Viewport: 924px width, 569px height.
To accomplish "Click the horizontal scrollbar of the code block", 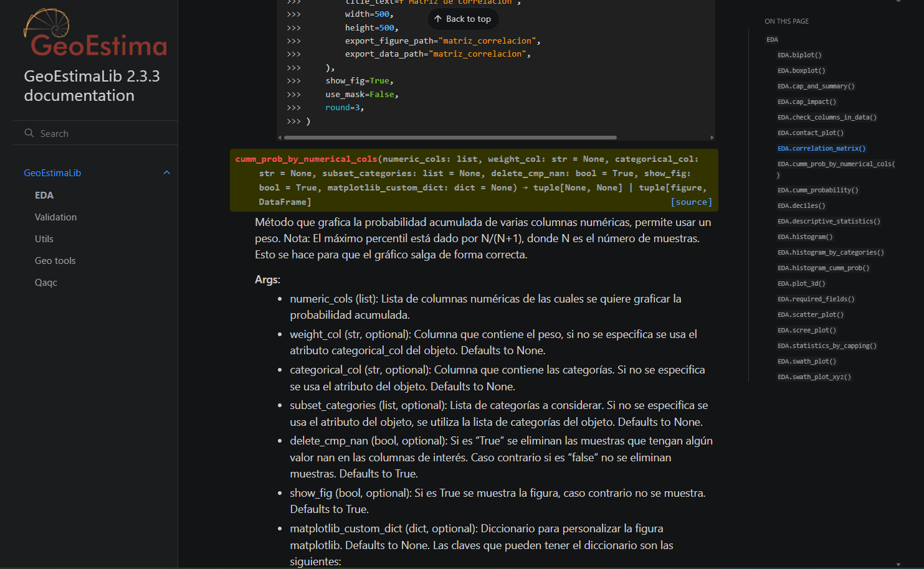I will [x=451, y=137].
